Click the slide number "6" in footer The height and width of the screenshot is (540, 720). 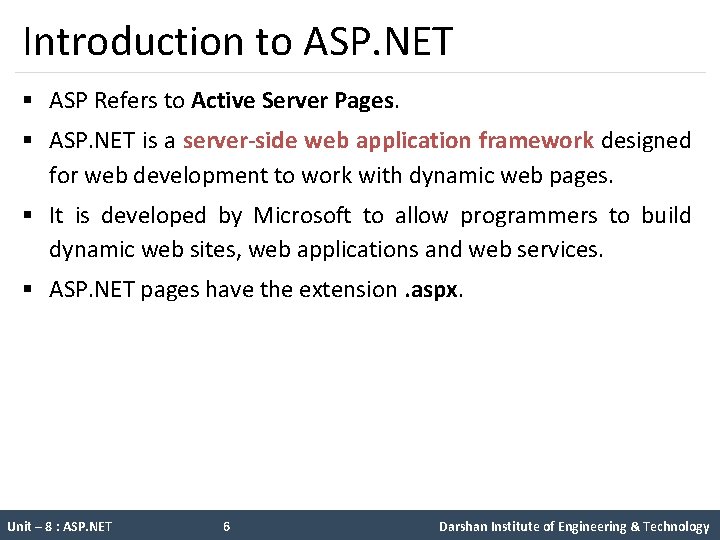click(x=226, y=526)
